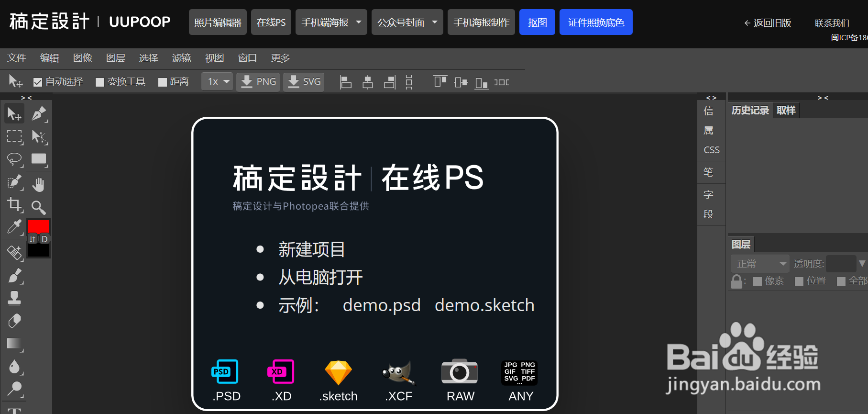The width and height of the screenshot is (868, 414).
Task: Select the Pen tool
Action: (x=39, y=114)
